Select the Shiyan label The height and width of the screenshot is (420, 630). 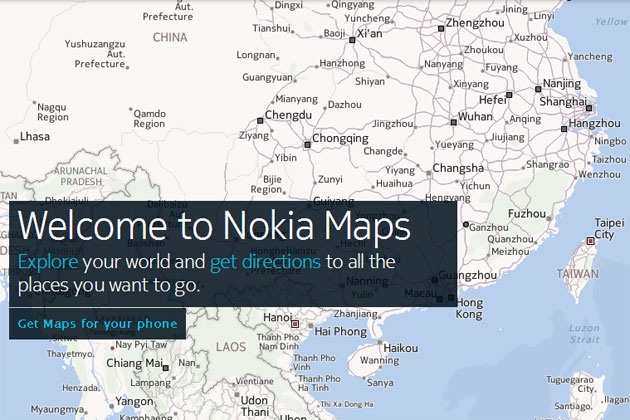pyautogui.click(x=370, y=82)
